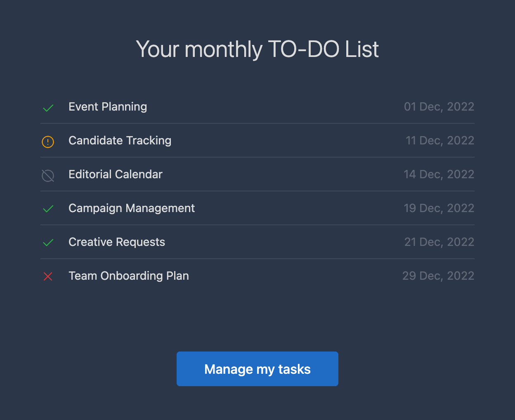Click the orange warning icon beside Candidate Tracking
Screen dimensions: 515x420
point(48,142)
